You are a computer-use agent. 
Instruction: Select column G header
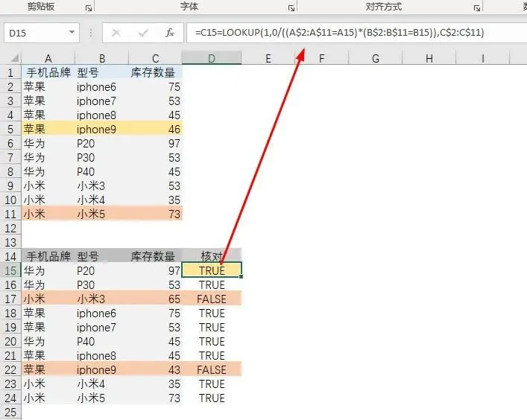point(376,58)
